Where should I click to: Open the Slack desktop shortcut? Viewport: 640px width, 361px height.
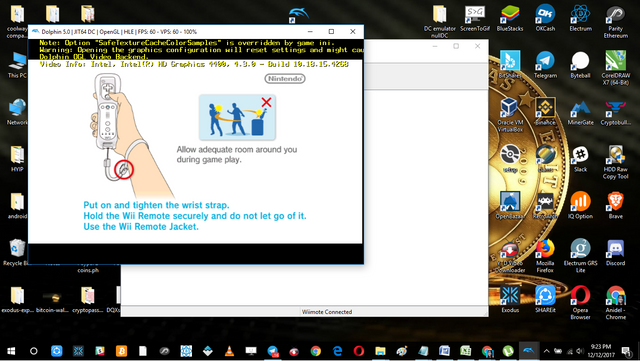click(580, 158)
